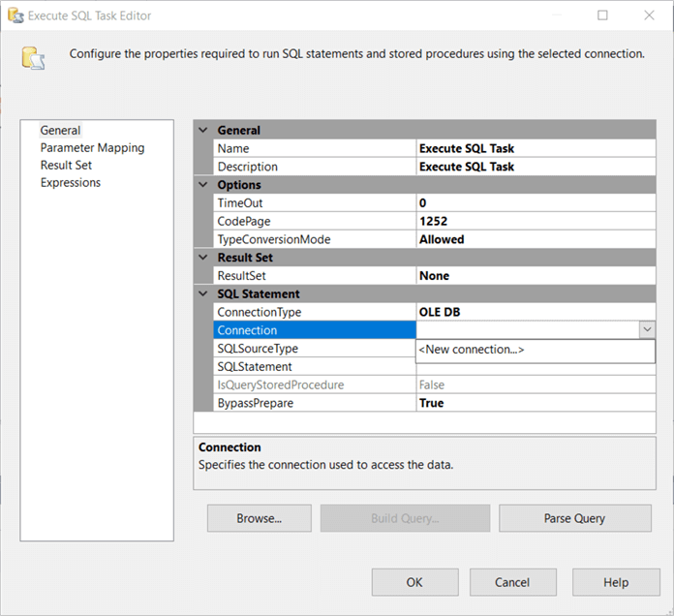The height and width of the screenshot is (616, 674).
Task: Collapse the SQL Statement property section
Action: [203, 294]
